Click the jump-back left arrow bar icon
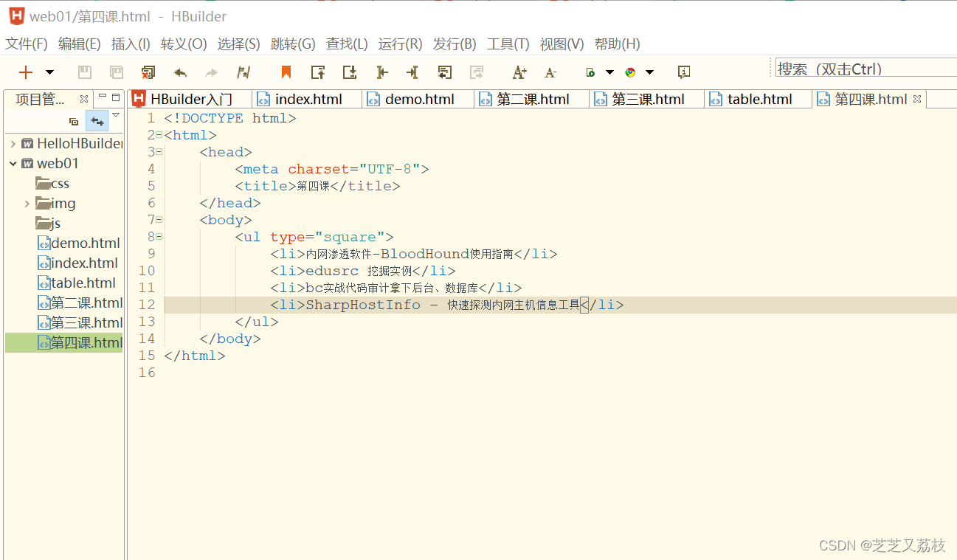Screen dimensions: 957x560 click(381, 72)
